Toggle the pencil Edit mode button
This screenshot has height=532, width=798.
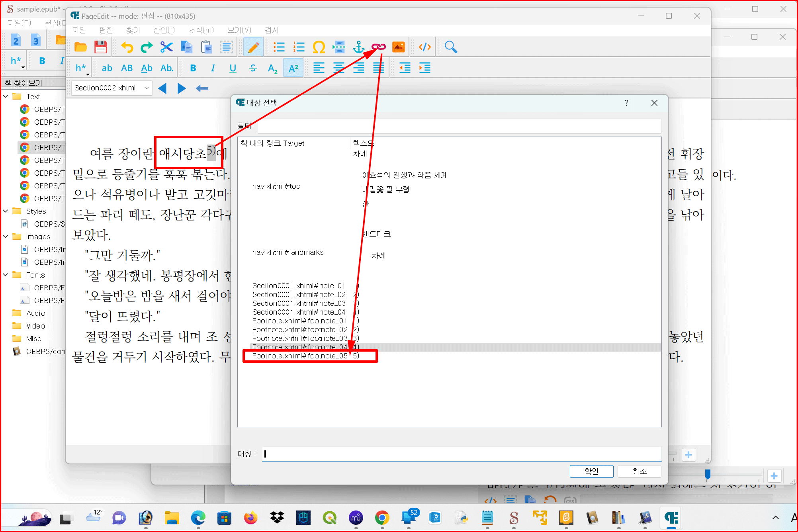coord(253,47)
